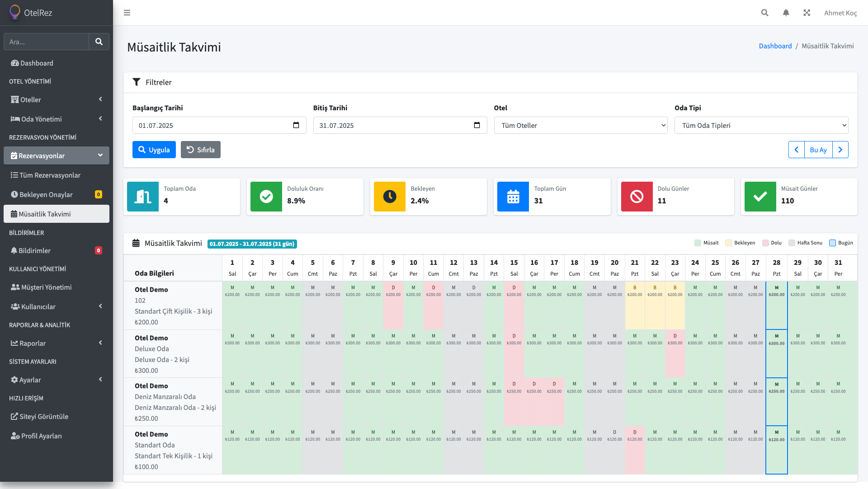
Task: Select Standart Oda full cell day 21
Action: click(635, 450)
